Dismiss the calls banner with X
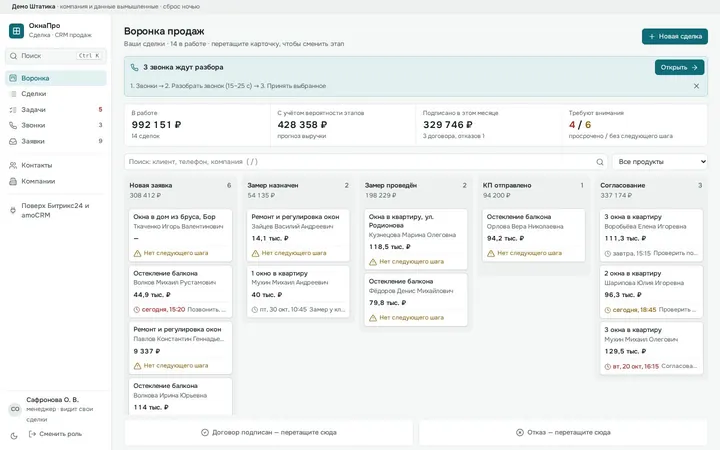This screenshot has width=720, height=450. coord(697,86)
